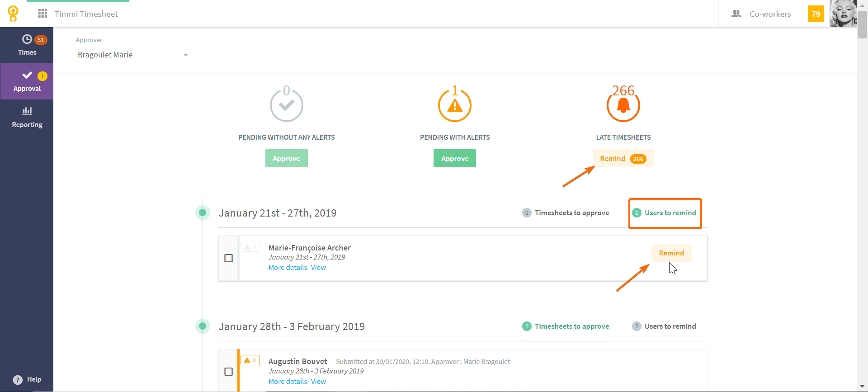Open More details-View for Augustin Bouvet
The width and height of the screenshot is (868, 392).
tap(297, 382)
